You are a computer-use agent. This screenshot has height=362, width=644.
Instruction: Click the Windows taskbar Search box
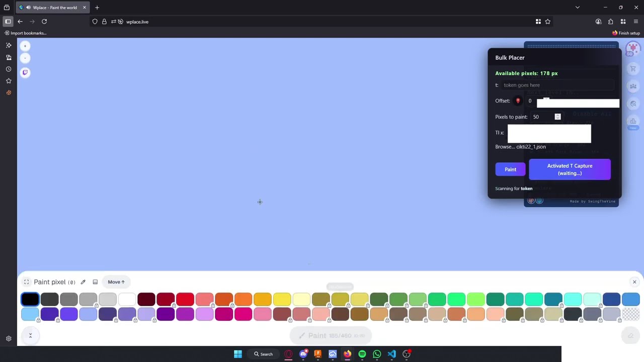pyautogui.click(x=264, y=354)
